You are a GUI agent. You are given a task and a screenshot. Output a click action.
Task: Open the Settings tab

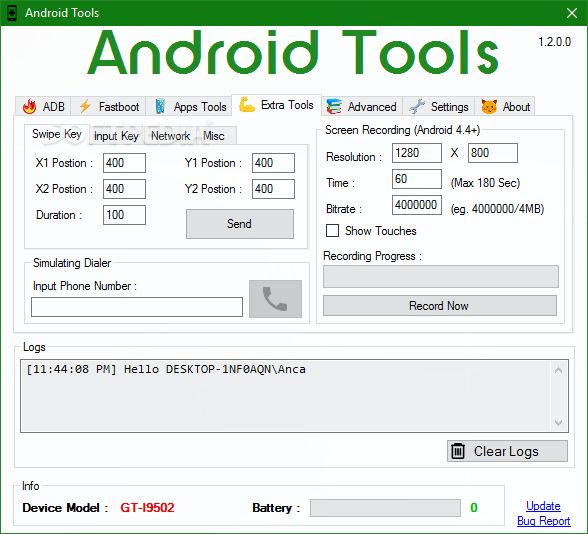point(439,106)
